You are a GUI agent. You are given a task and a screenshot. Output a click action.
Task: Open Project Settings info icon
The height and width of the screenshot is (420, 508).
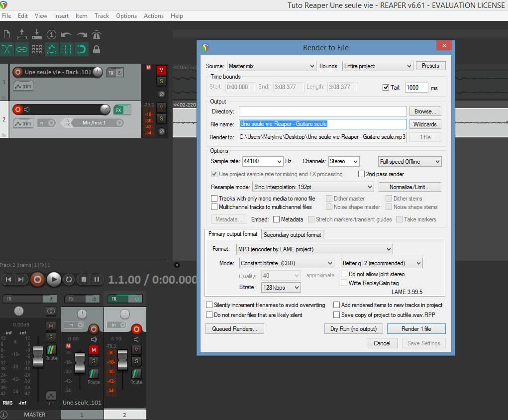pyautogui.click(x=51, y=34)
